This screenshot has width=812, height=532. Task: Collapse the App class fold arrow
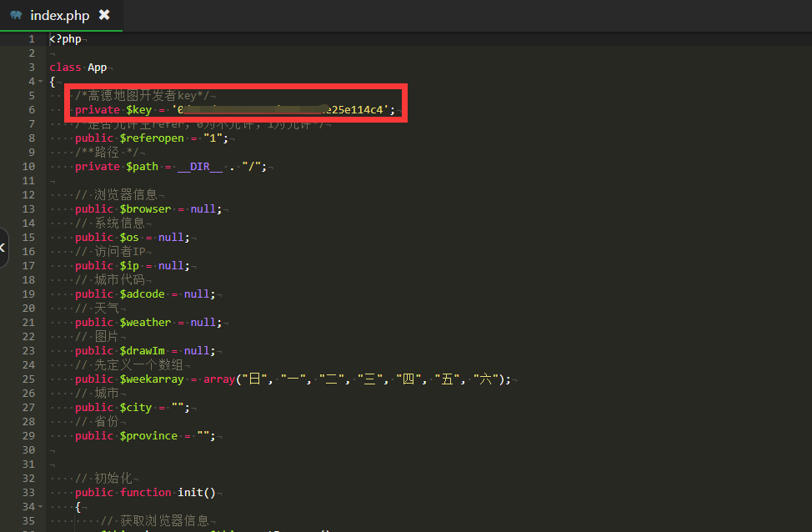[x=42, y=82]
